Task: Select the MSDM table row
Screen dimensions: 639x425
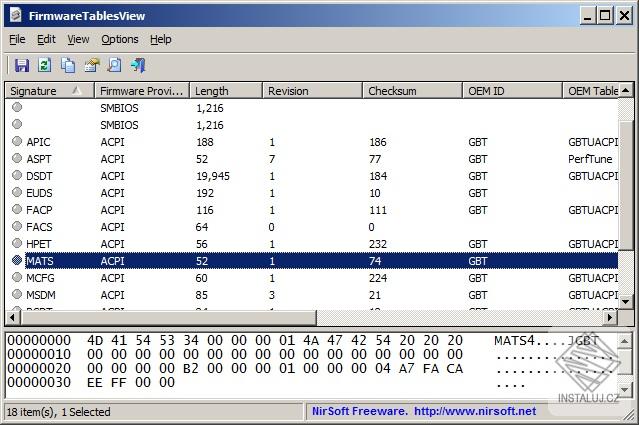Action: click(312, 295)
